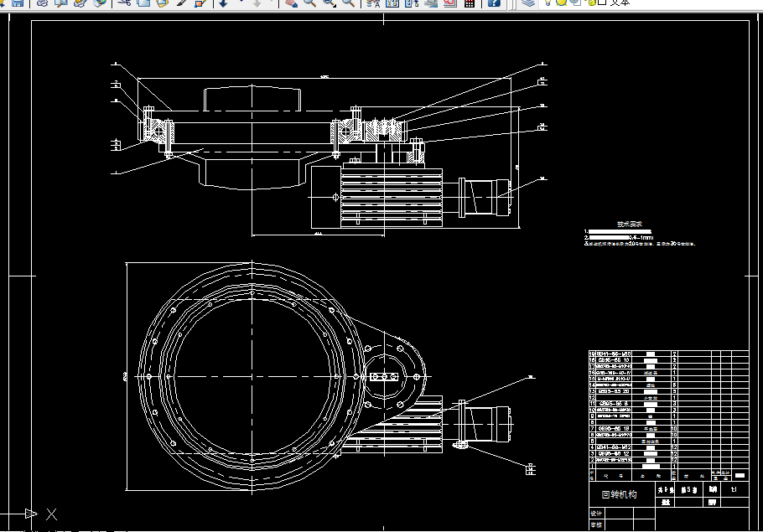763x532 pixels.
Task: Click the grayed Redo arrow icon
Action: coord(257,3)
